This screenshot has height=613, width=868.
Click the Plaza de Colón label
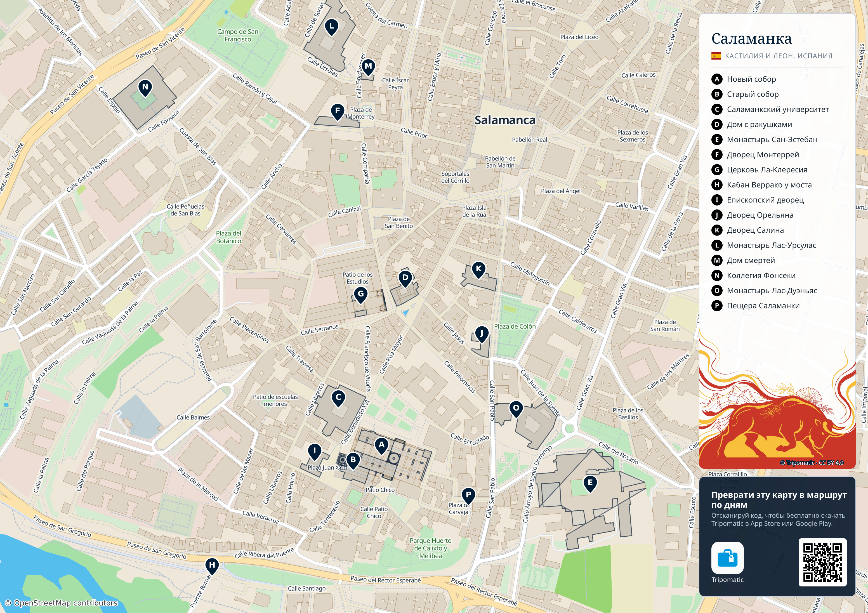tap(515, 326)
